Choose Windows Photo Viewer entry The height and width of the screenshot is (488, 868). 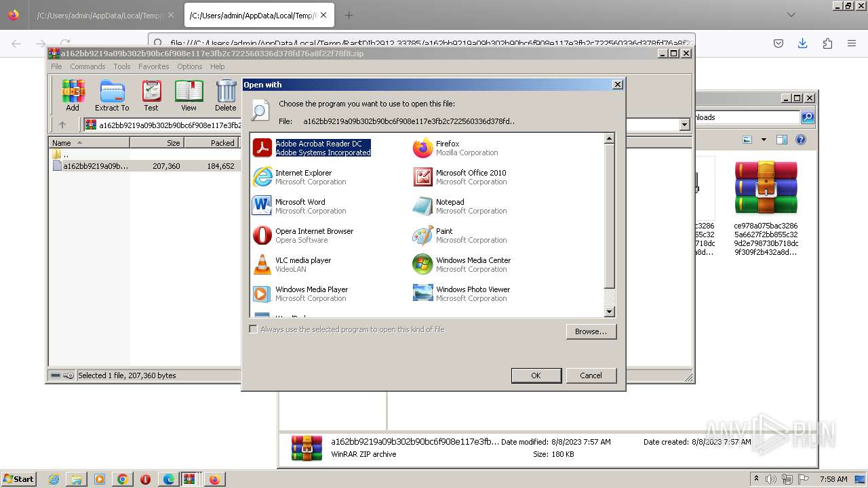pos(462,293)
